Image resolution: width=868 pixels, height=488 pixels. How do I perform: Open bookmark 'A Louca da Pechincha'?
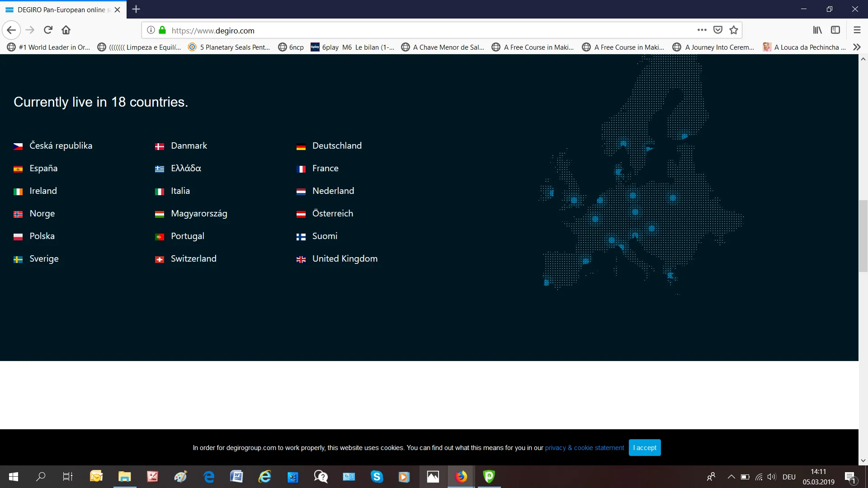point(804,47)
